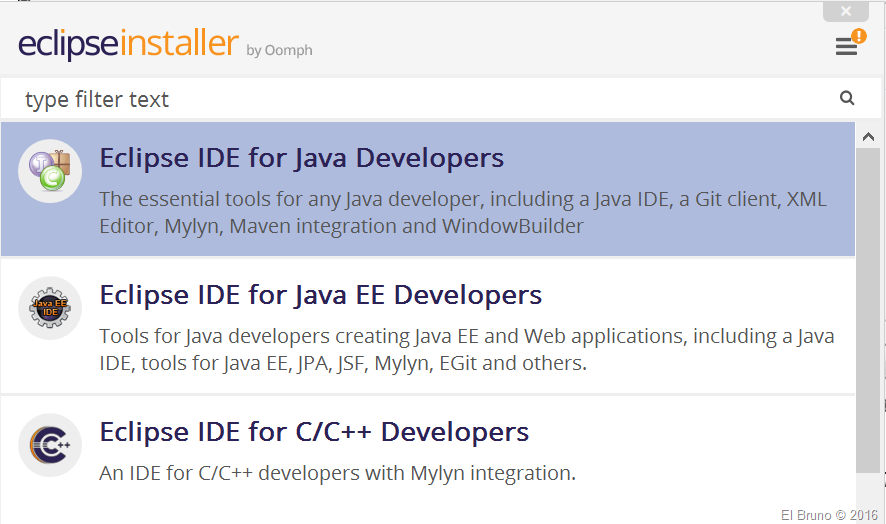Open the hamburger menu
Screen dimensions: 886x524
845,48
